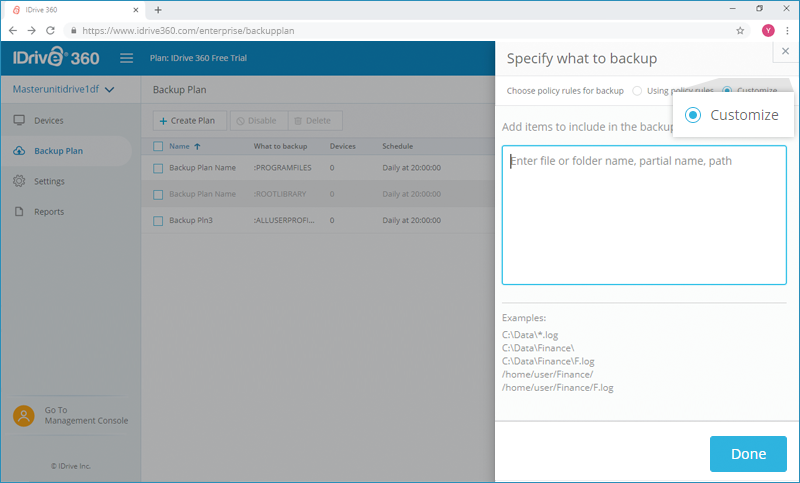Click the plus icon in Create Plan
The width and height of the screenshot is (800, 483).
coord(163,121)
